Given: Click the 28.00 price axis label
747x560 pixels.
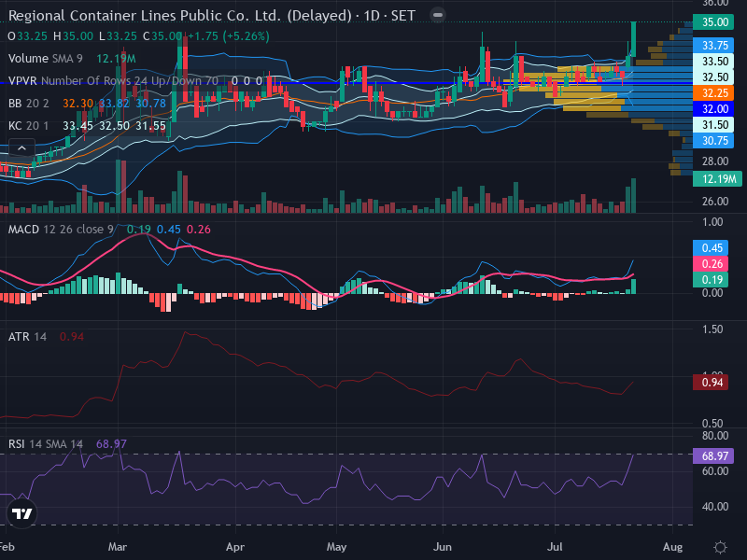Looking at the screenshot, I should point(715,161).
